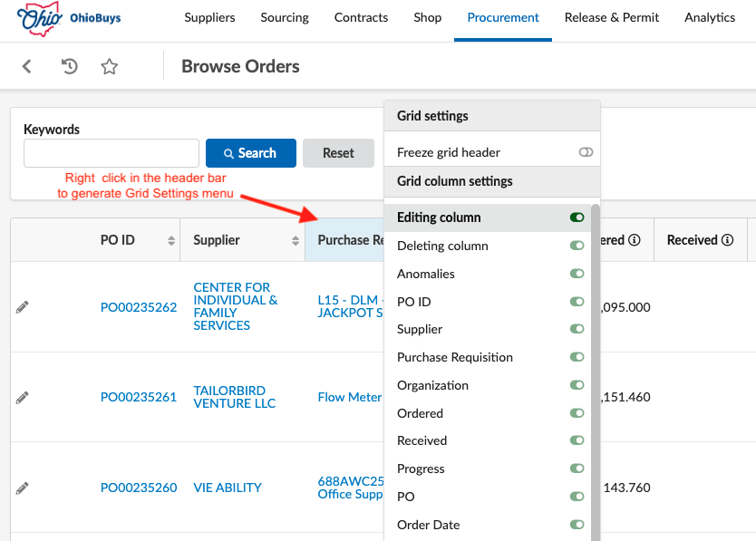Toggle Progress column visibility
Viewport: 756px width, 541px height.
[x=577, y=469]
